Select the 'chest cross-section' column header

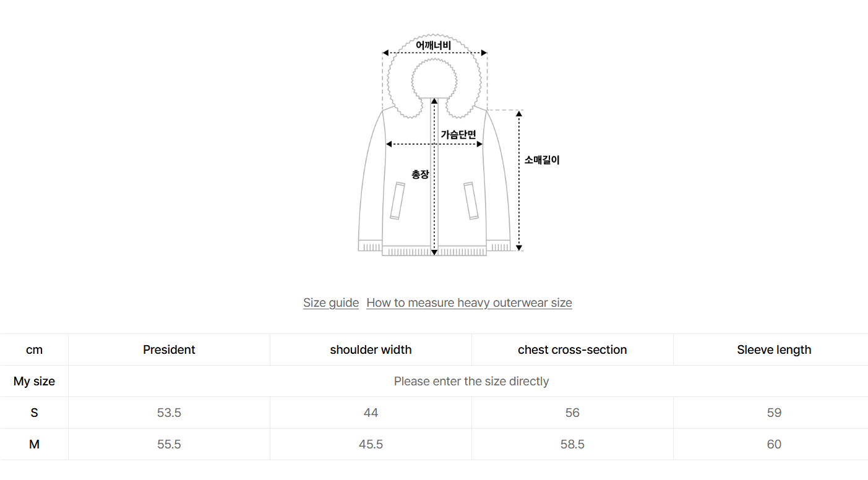coord(572,349)
